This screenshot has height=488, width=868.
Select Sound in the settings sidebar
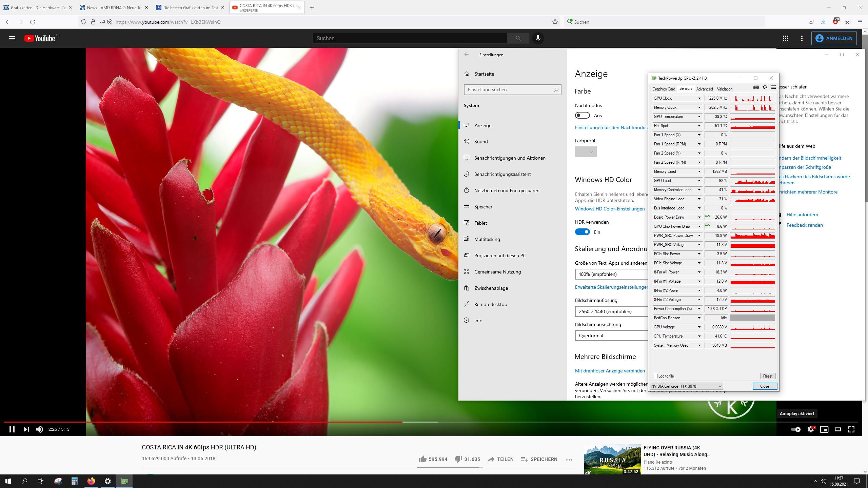[x=481, y=142]
